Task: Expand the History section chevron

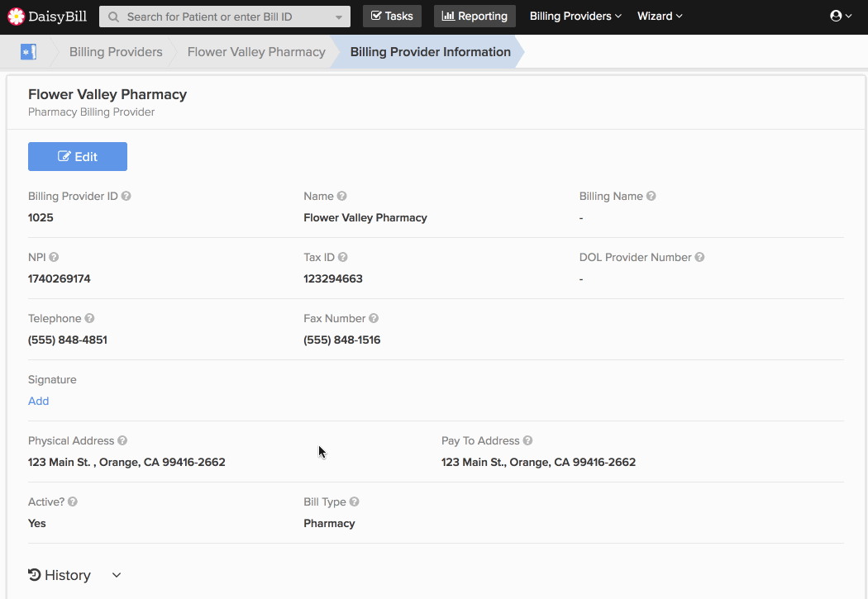Action: tap(117, 575)
